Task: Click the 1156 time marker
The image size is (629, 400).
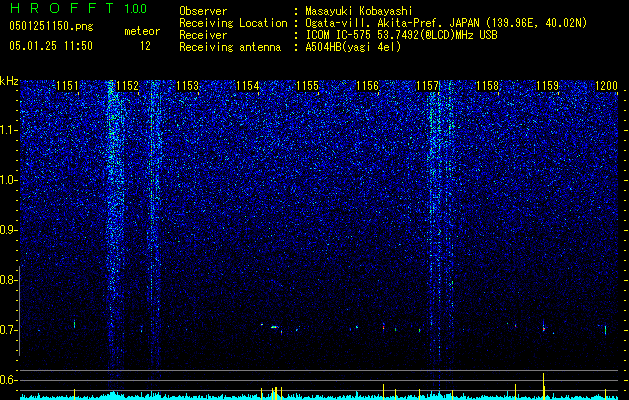Action: [367, 86]
